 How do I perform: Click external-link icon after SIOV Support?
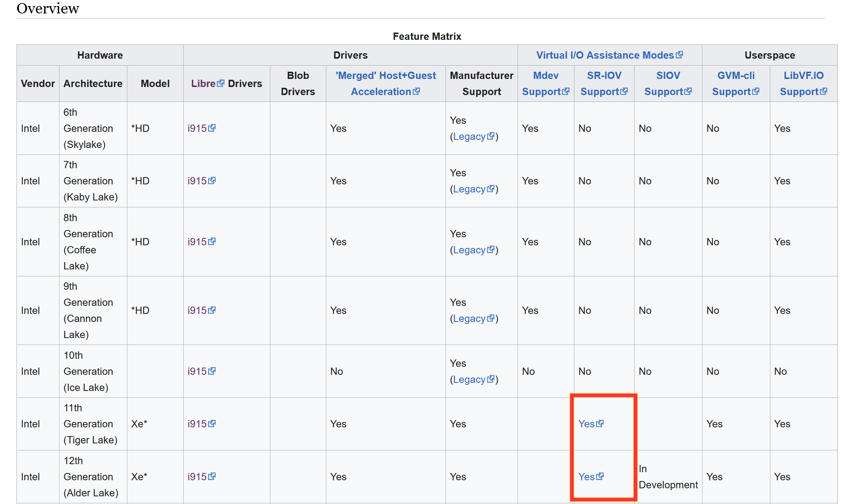pos(688,91)
